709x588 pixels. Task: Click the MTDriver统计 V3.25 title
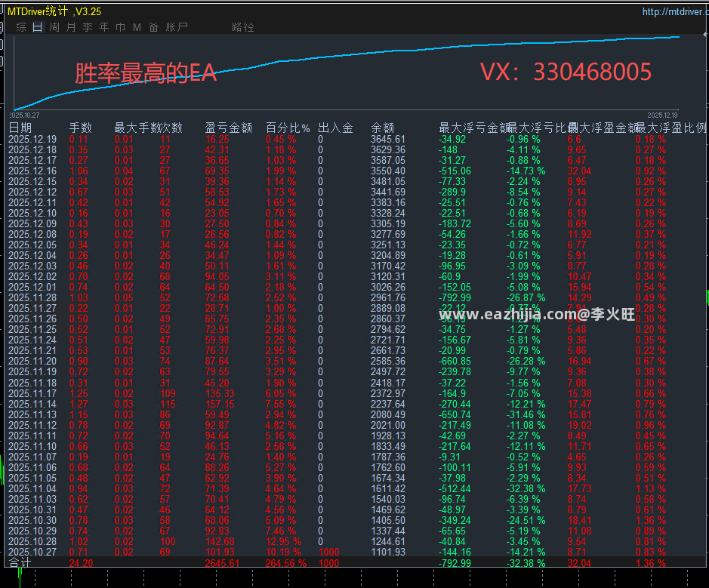click(54, 11)
